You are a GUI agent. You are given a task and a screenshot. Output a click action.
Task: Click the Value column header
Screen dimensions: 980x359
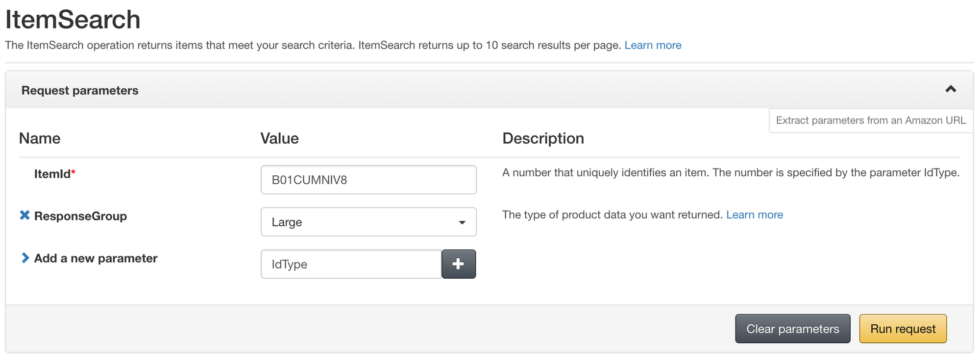(x=279, y=138)
